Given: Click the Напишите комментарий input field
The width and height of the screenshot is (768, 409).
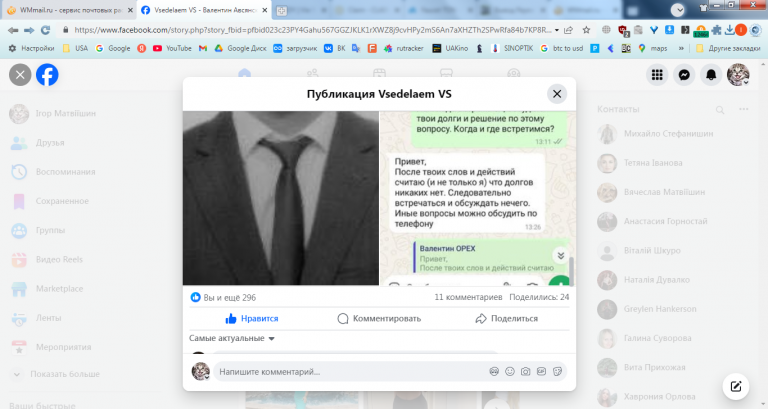Looking at the screenshot, I should [x=351, y=372].
